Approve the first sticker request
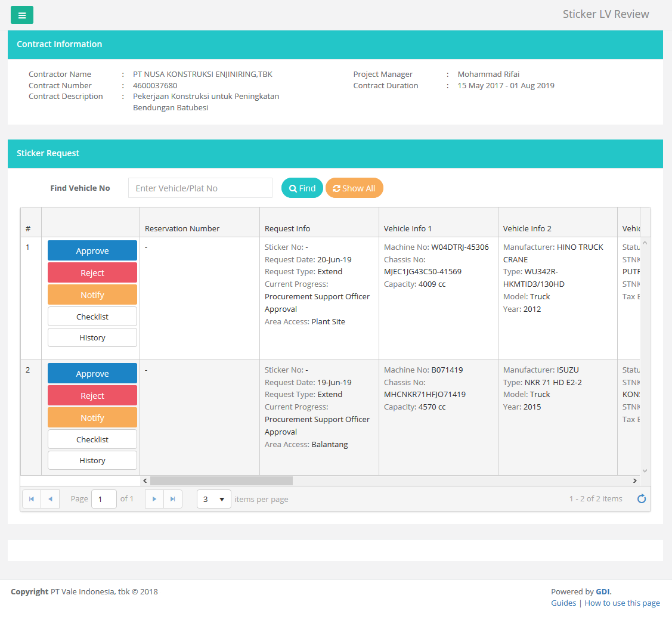 92,251
